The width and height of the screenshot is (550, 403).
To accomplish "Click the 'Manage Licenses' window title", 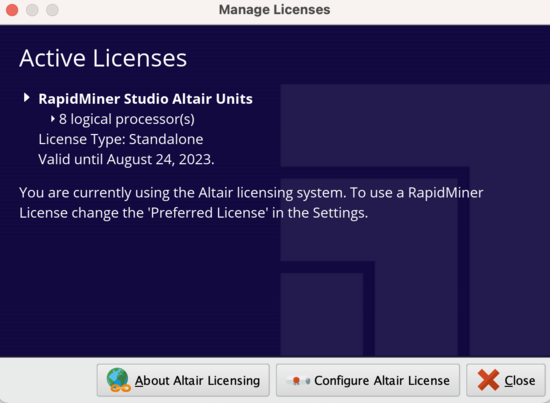I will (274, 9).
